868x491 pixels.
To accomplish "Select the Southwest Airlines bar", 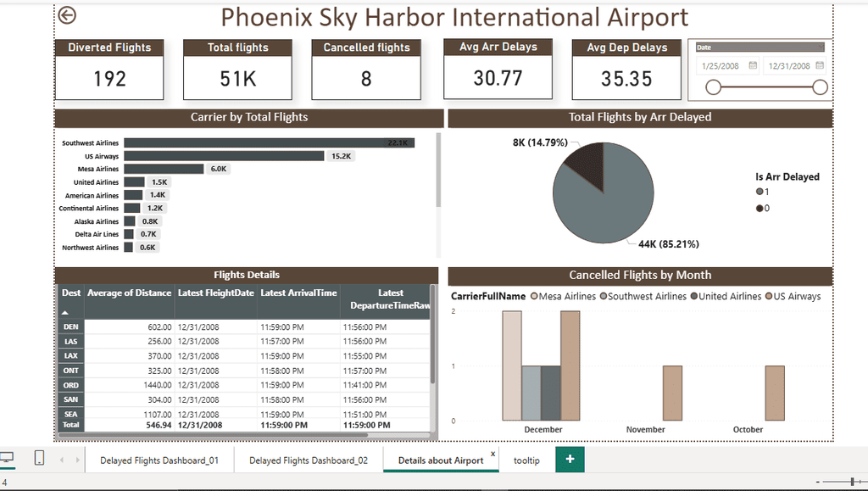I will pyautogui.click(x=269, y=142).
